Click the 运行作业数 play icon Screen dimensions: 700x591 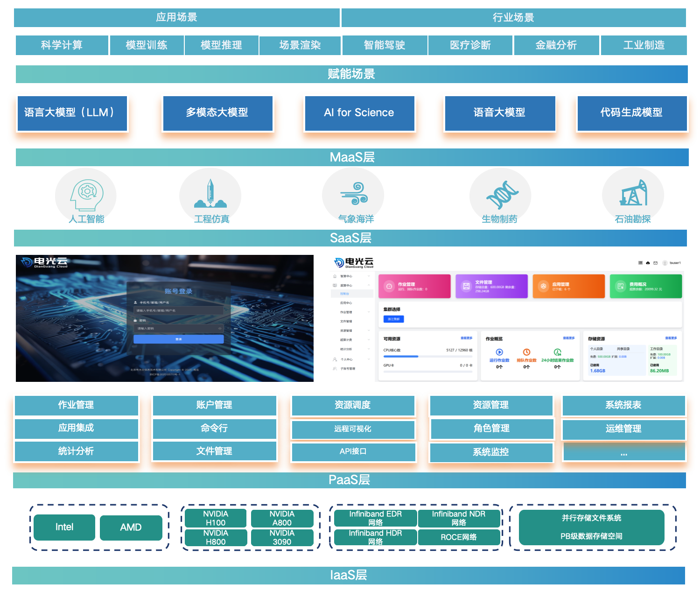coord(499,352)
